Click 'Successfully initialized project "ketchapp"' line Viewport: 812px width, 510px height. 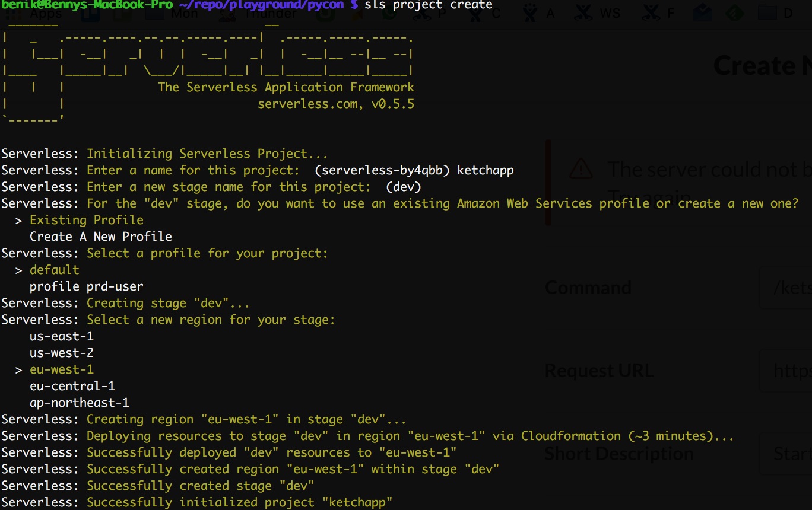pyautogui.click(x=239, y=502)
